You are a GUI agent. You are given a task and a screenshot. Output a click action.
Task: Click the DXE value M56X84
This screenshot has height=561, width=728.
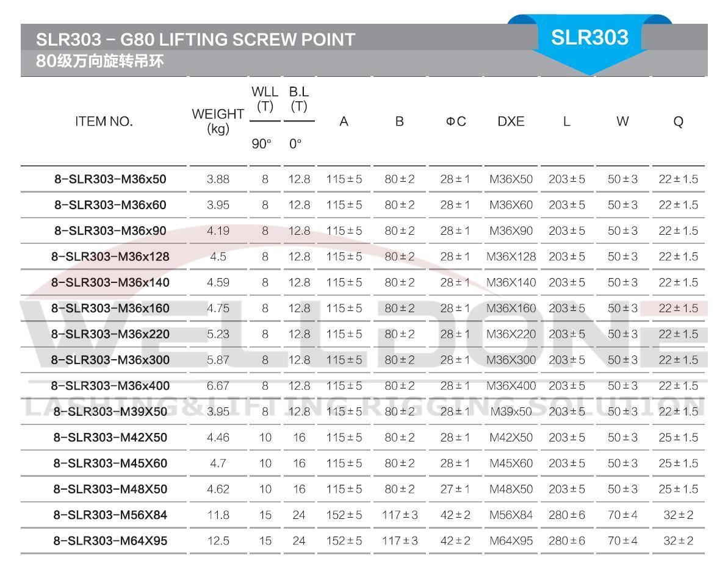click(511, 515)
